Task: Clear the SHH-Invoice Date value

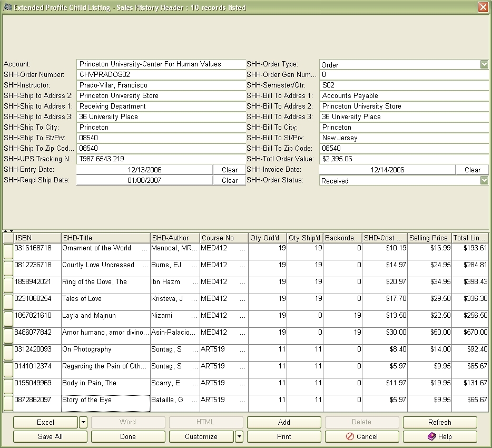Action: click(473, 170)
